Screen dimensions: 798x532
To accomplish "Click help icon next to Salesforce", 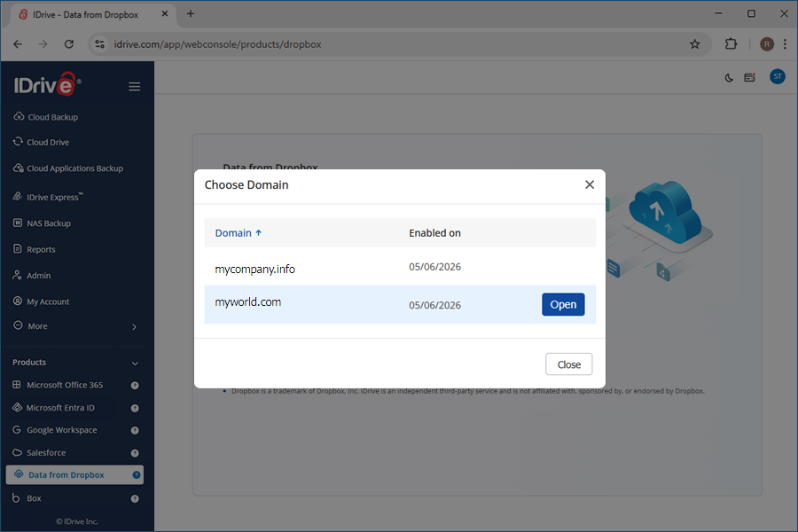I will [135, 452].
